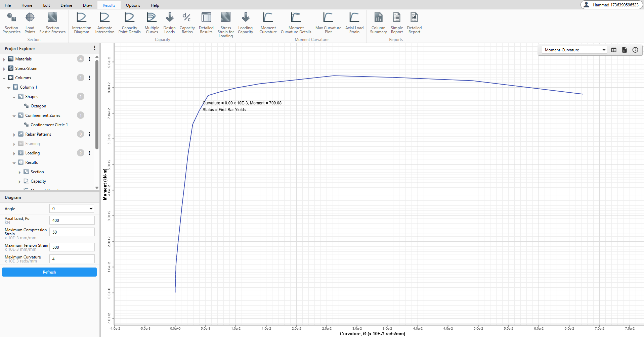The image size is (644, 337).
Task: Open the Options menu
Action: tap(133, 5)
